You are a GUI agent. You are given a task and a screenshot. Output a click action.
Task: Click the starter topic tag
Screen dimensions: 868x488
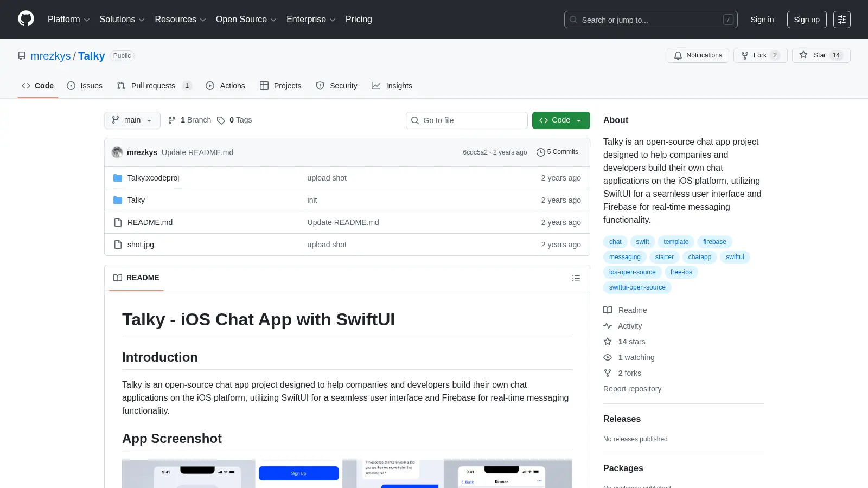[664, 257]
